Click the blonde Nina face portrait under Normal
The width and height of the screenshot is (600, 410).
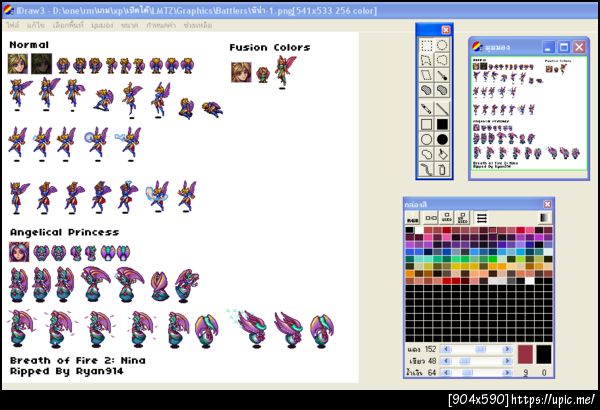coord(18,64)
